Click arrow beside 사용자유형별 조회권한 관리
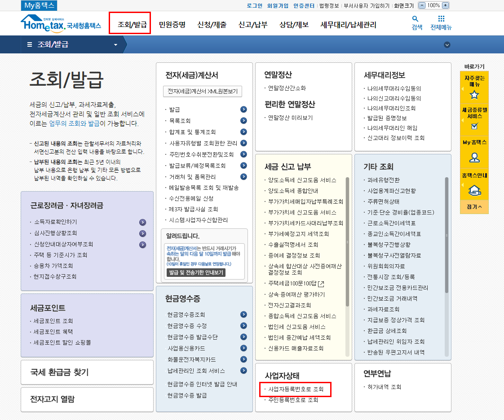The image size is (504, 420). coord(243,143)
